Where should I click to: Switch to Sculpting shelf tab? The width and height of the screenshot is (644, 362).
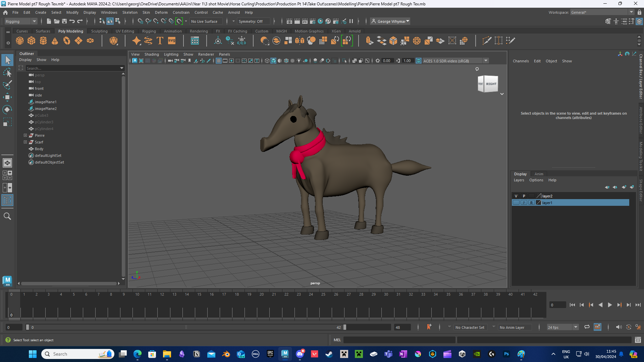click(x=99, y=31)
